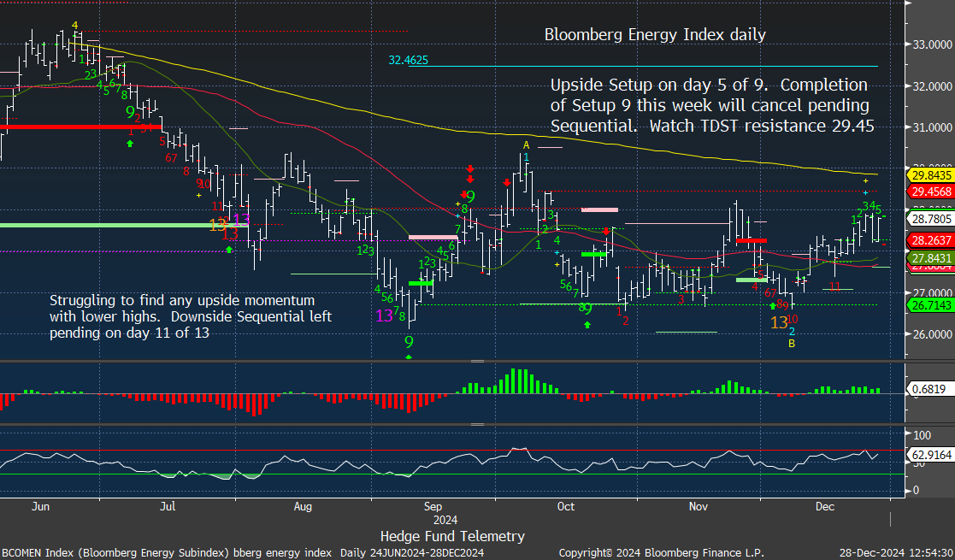Click the 26.0000 price axis label
The width and height of the screenshot is (955, 560).
(x=933, y=334)
